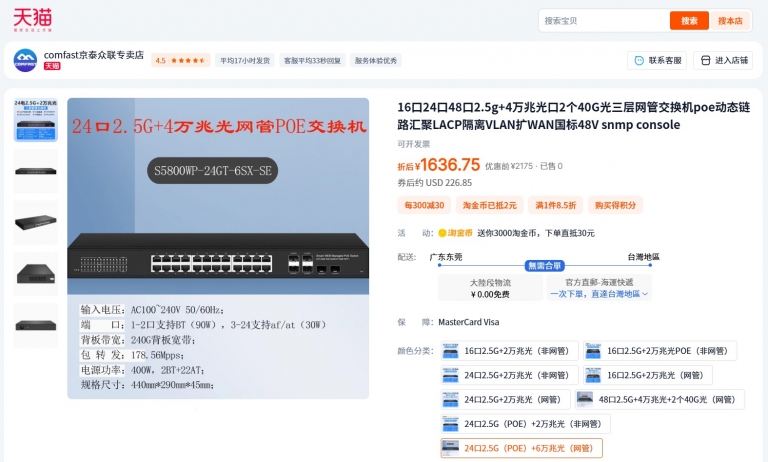The height and width of the screenshot is (462, 768).
Task: Click the red 天猫 badge under the store name
Action: (52, 66)
